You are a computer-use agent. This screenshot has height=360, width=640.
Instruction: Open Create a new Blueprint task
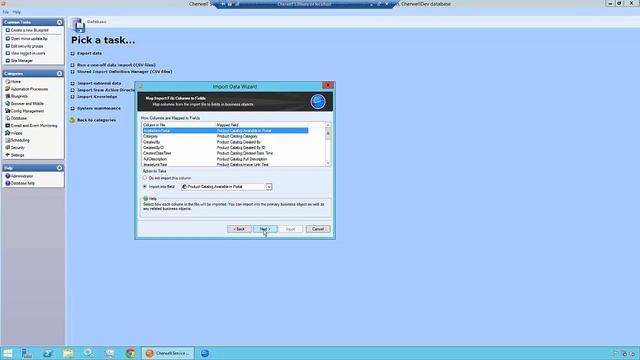point(29,30)
